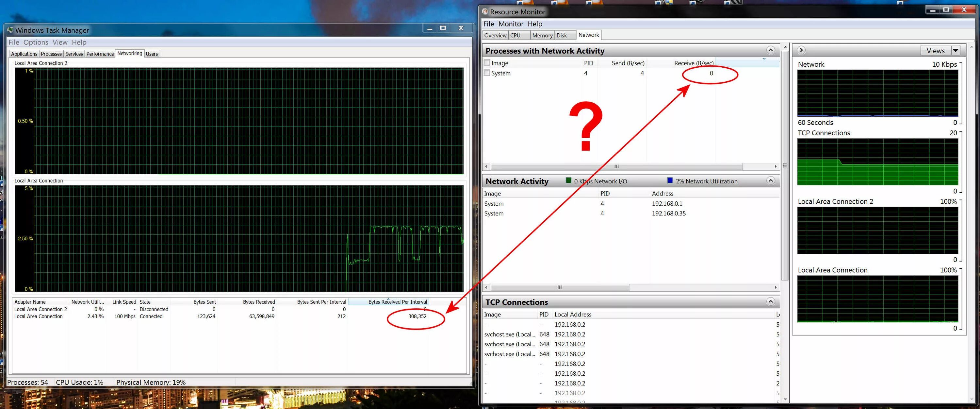Image resolution: width=980 pixels, height=409 pixels.
Task: Click right scroll arrow in Network Activity
Action: pyautogui.click(x=776, y=287)
